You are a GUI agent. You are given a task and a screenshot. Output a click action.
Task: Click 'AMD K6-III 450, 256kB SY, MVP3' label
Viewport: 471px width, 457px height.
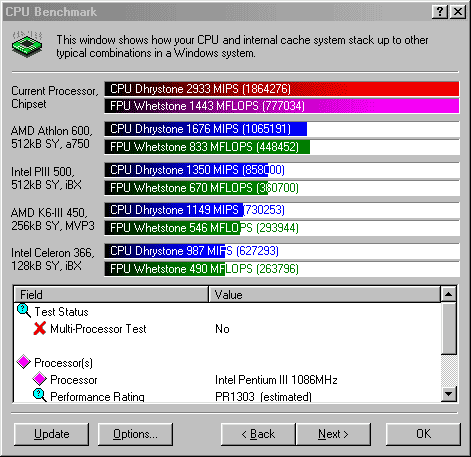click(x=53, y=219)
